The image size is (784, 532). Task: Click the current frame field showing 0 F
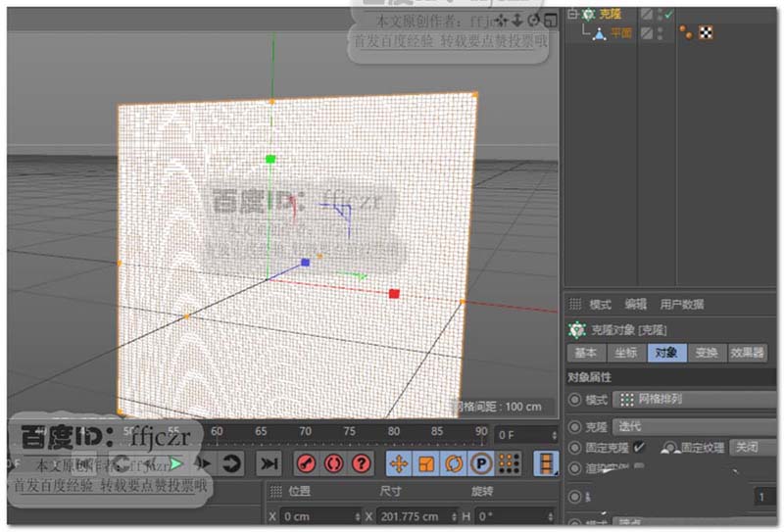point(526,436)
